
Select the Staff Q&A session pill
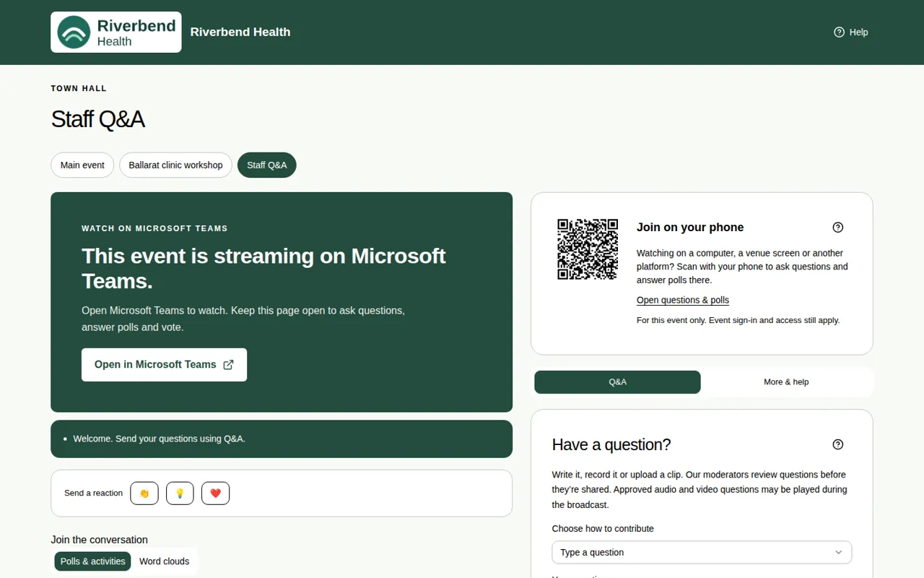click(267, 165)
